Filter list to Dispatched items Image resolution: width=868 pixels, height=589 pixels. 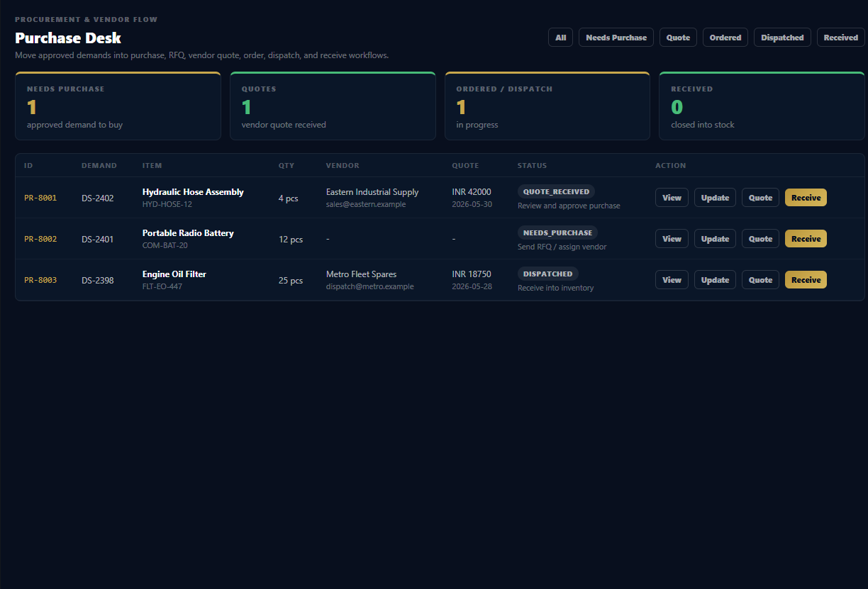pyautogui.click(x=782, y=38)
